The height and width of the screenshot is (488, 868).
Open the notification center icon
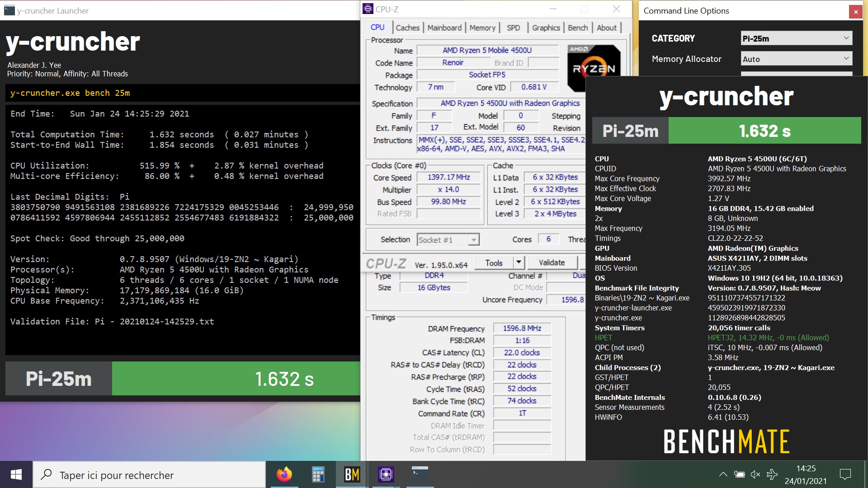click(845, 474)
